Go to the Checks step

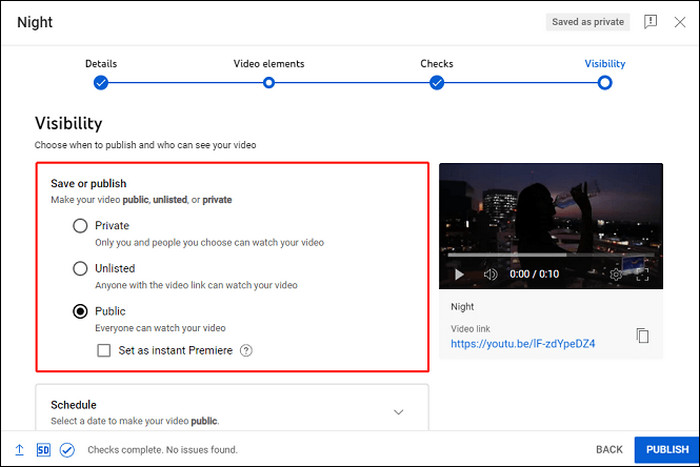pos(437,63)
